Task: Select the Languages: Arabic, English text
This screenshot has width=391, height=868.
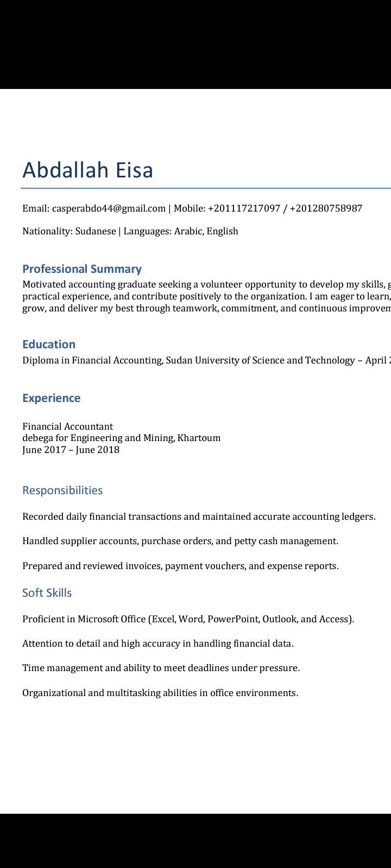Action: [181, 231]
